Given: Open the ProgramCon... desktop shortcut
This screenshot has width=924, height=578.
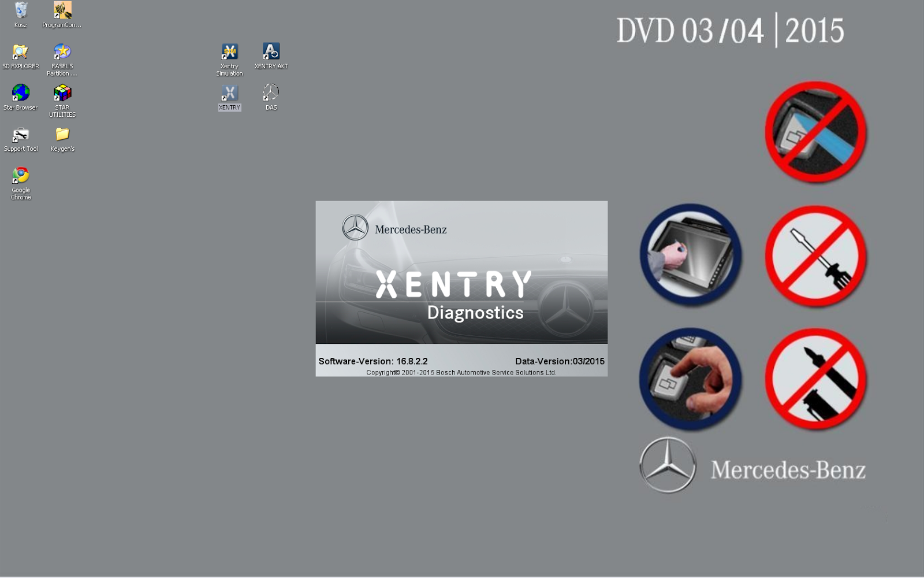Looking at the screenshot, I should pyautogui.click(x=62, y=15).
